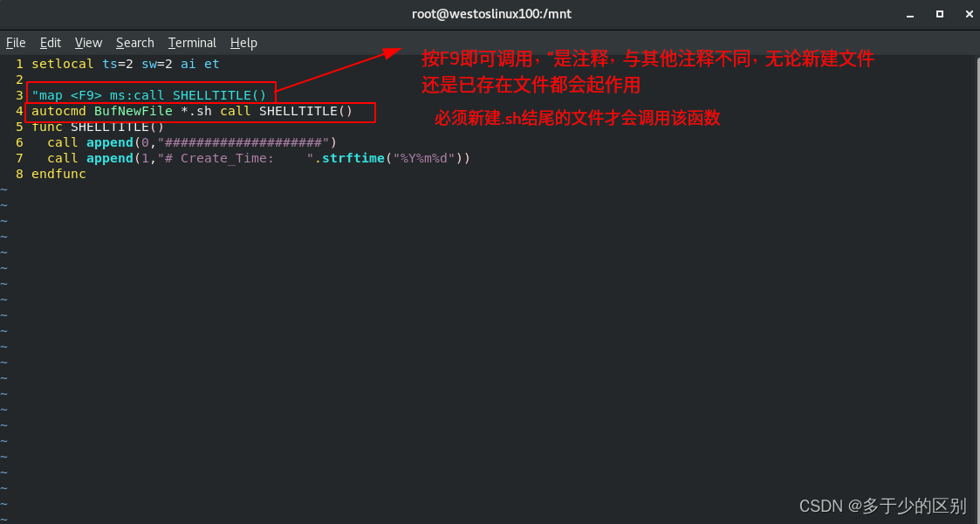Click the terminal scrollbar on right edge

[x=977, y=287]
